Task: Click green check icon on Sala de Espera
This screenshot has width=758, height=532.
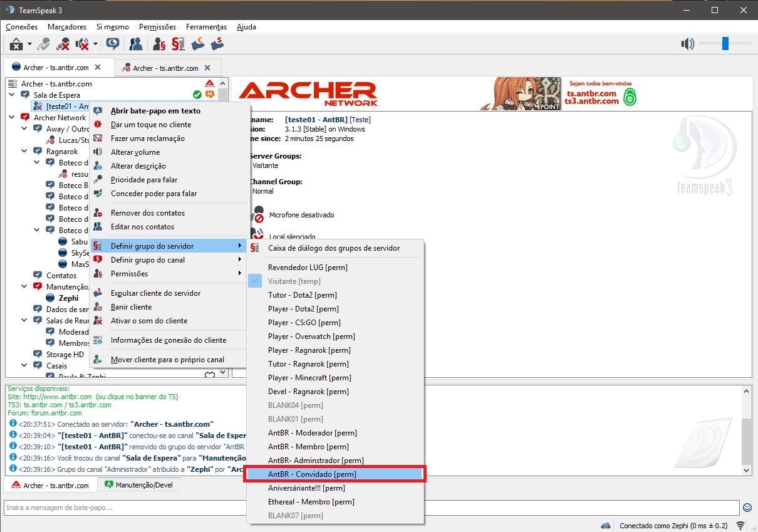Action: click(x=197, y=95)
